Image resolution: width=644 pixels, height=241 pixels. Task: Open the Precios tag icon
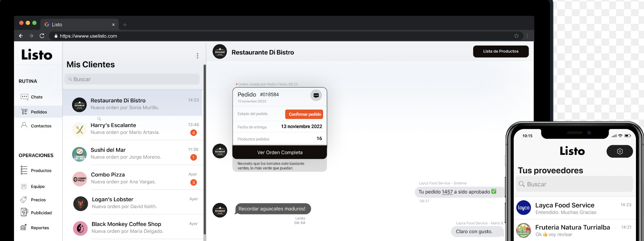(x=24, y=200)
